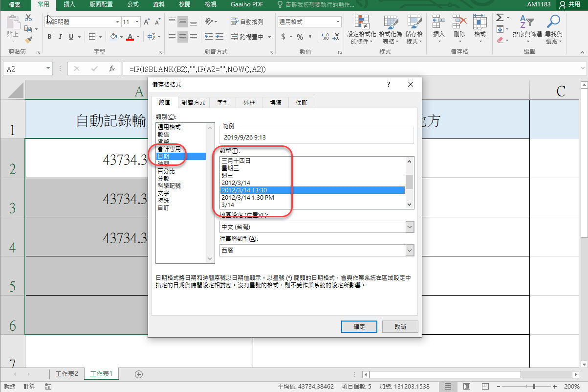Toggle Wrap Text (自動換列)
Image resolution: width=588 pixels, height=392 pixels.
point(247,22)
